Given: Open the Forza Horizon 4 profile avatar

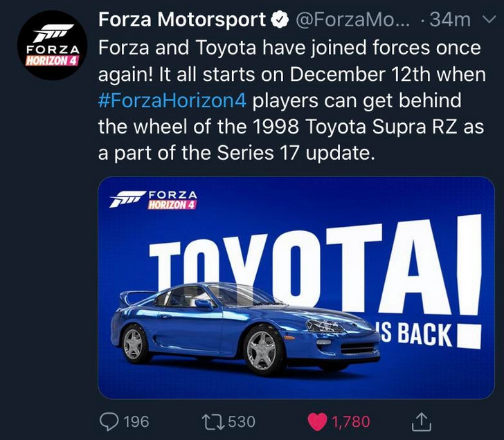Looking at the screenshot, I should click(x=49, y=46).
